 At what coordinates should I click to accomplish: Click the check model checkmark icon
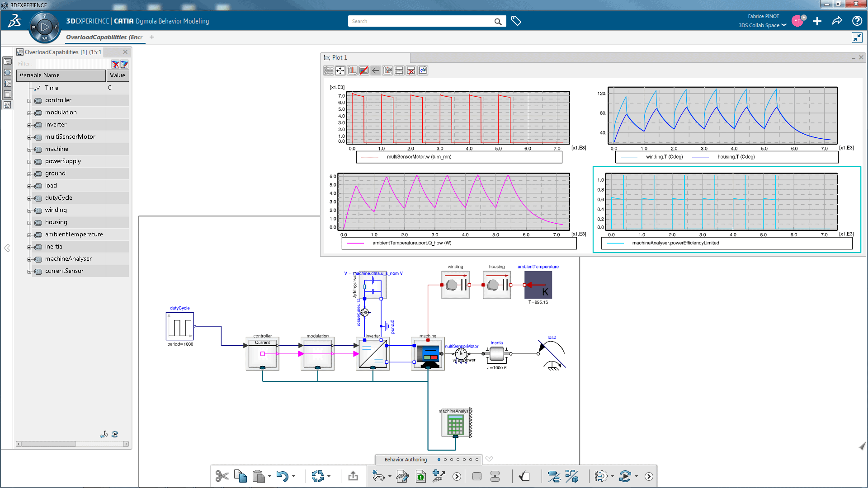coord(524,476)
